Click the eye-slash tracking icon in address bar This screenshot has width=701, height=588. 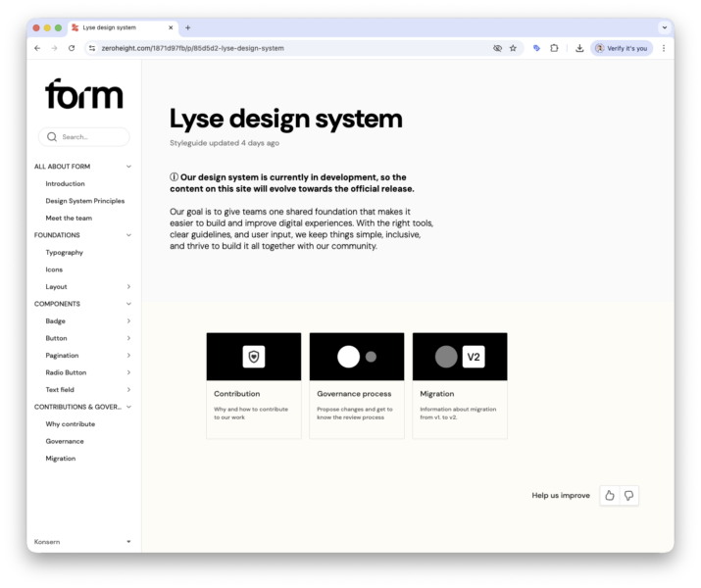click(x=497, y=48)
